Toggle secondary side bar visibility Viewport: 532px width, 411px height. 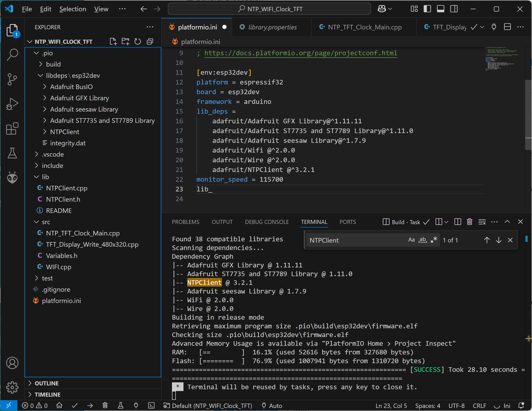coord(454,9)
